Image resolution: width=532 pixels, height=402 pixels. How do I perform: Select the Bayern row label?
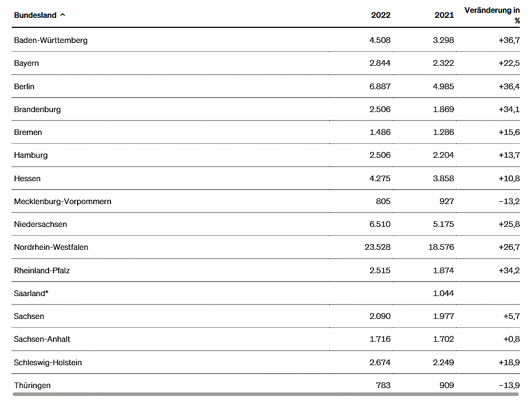(26, 64)
